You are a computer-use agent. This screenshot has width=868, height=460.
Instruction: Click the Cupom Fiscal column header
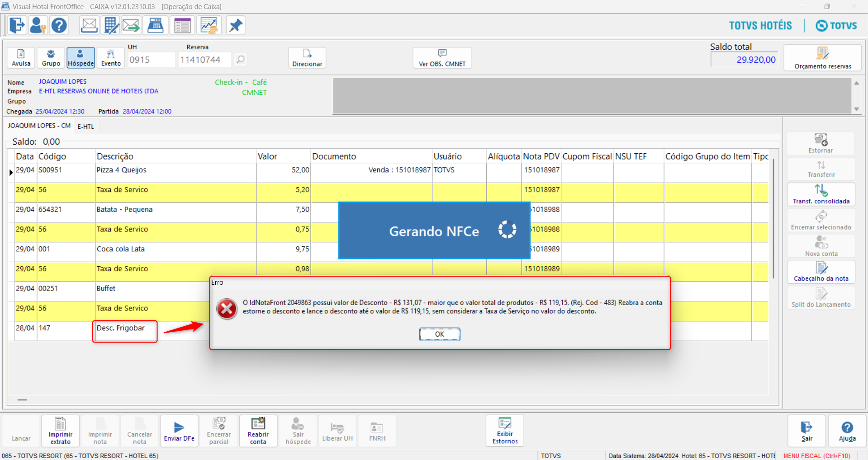[x=587, y=156]
